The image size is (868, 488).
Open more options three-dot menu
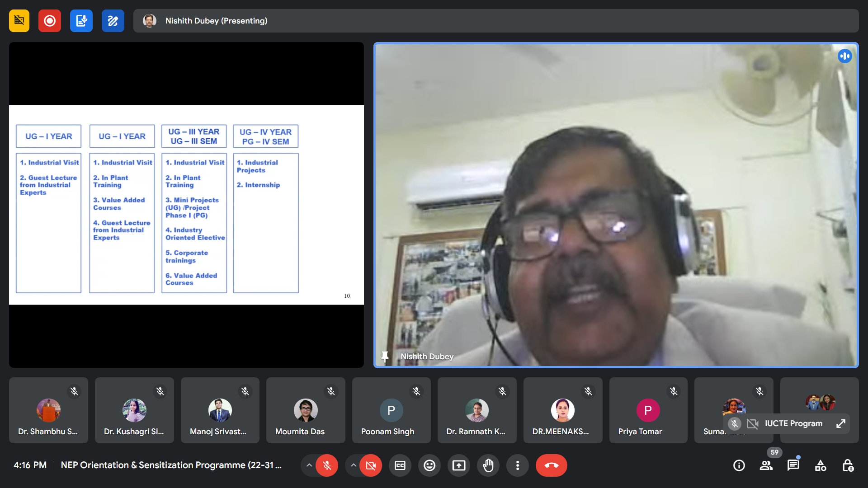tap(518, 465)
